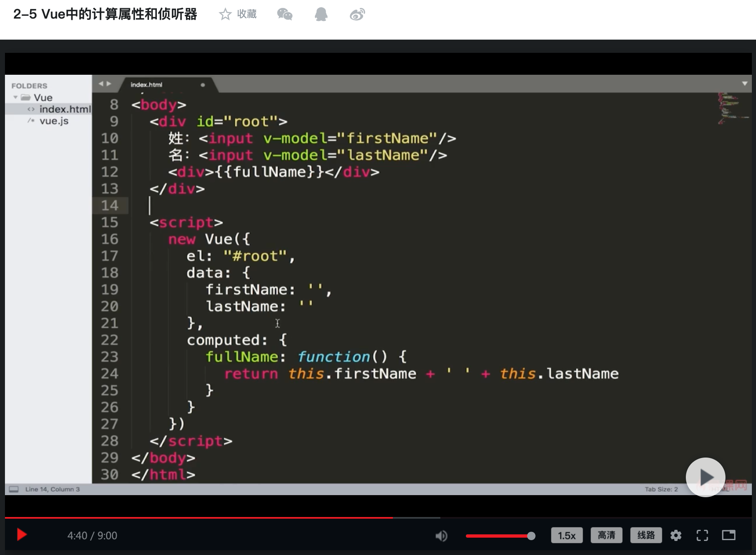Click the star favorite icon
This screenshot has width=756, height=555.
[225, 14]
